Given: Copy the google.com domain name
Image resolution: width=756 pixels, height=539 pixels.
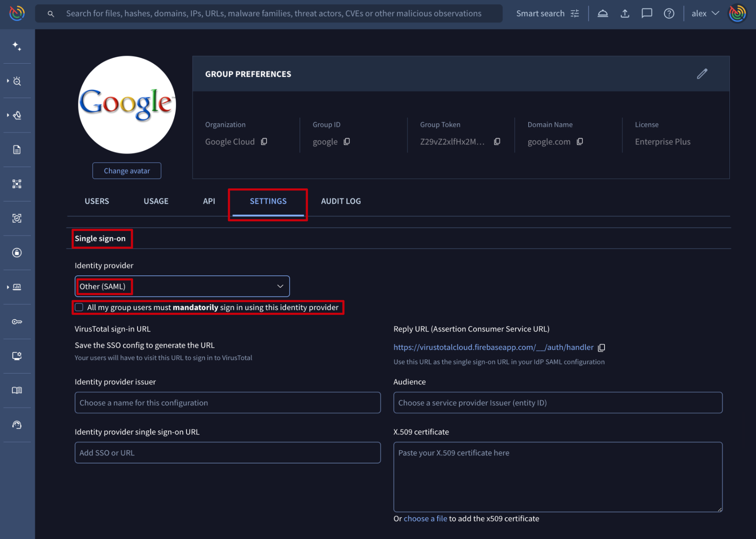Looking at the screenshot, I should click(x=580, y=142).
